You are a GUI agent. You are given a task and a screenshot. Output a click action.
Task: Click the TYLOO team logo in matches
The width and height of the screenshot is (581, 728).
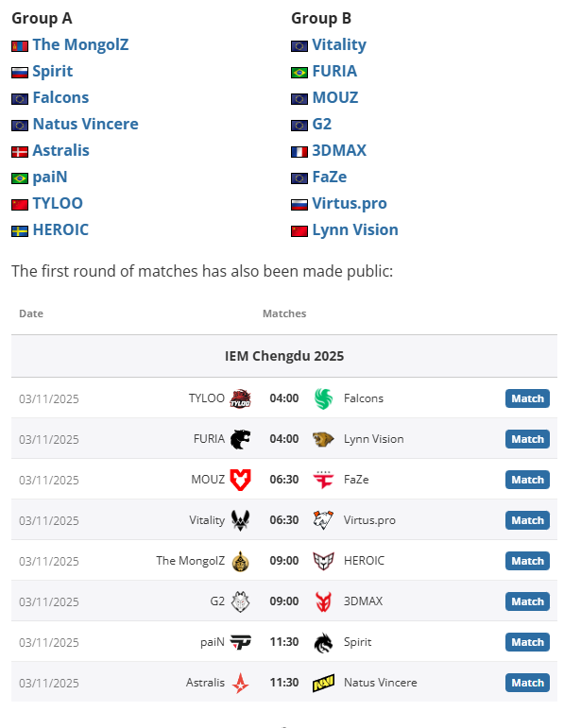coord(241,398)
